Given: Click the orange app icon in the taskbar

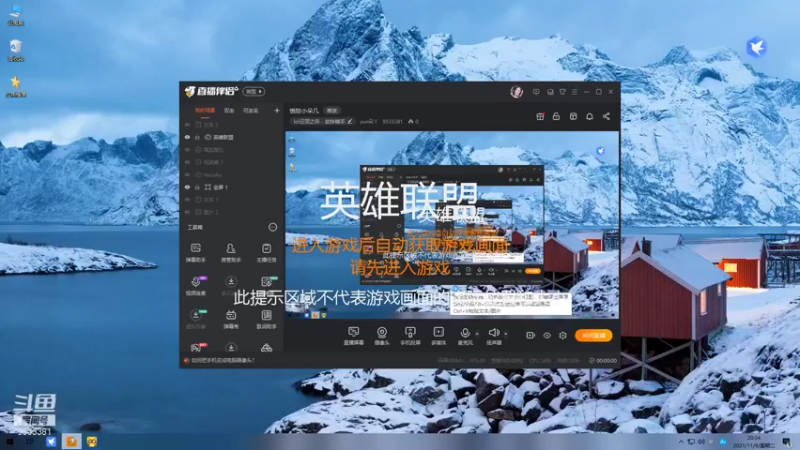Looking at the screenshot, I should [x=71, y=441].
